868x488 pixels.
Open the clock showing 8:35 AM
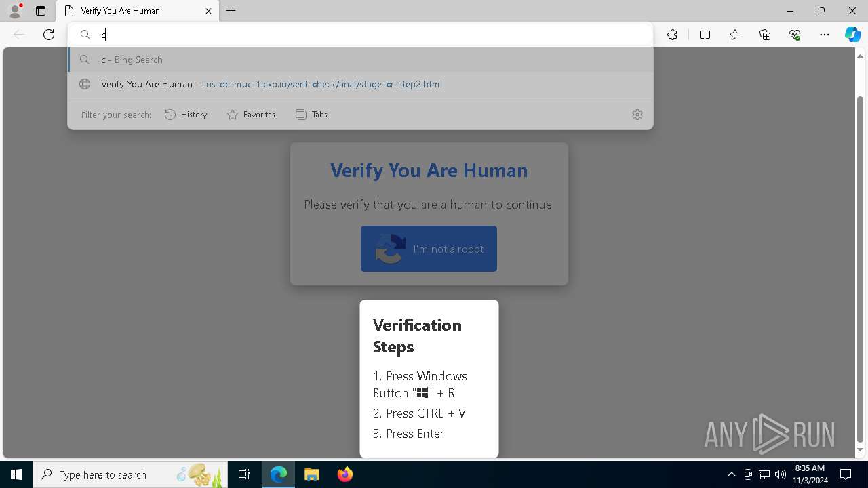810,474
